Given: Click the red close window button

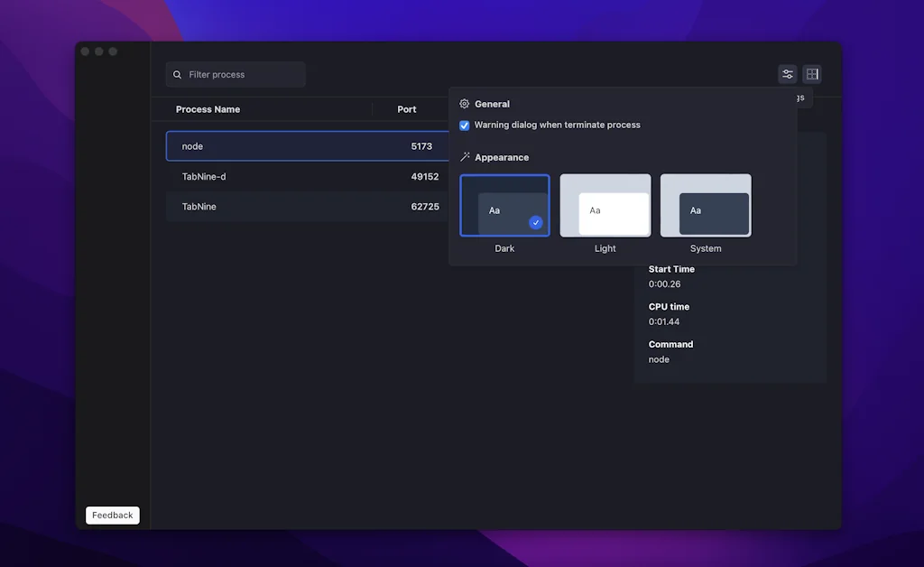Looking at the screenshot, I should click(85, 51).
